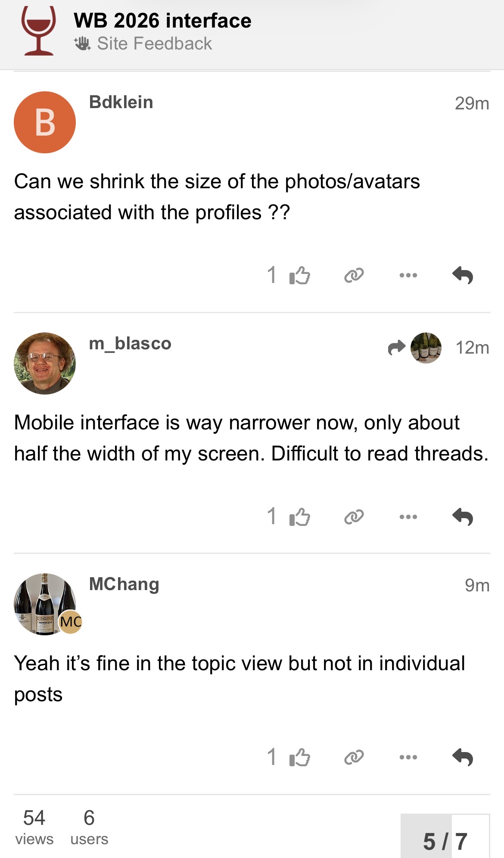Screen dimensions: 504x858
Task: Like m_blasco's post with thumbs-up
Action: (x=299, y=516)
